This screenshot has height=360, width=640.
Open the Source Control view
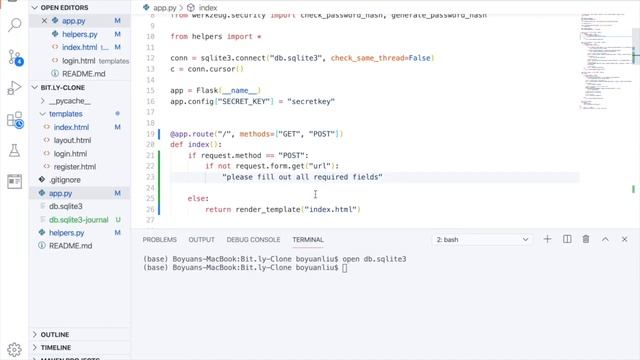tap(15, 58)
